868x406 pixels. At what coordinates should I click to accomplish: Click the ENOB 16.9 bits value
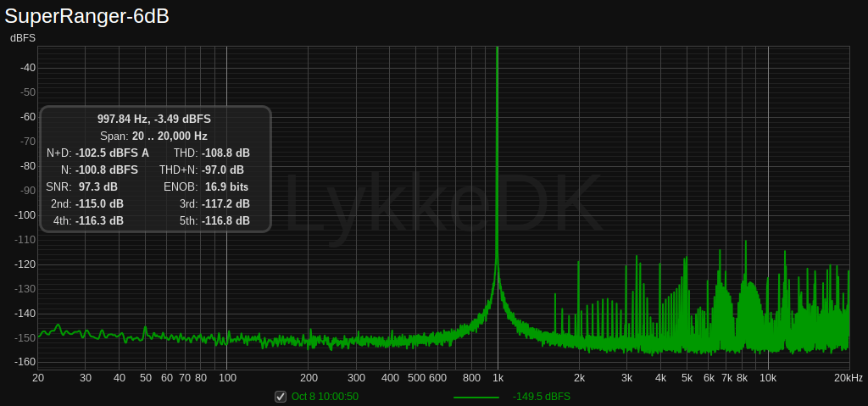click(225, 186)
